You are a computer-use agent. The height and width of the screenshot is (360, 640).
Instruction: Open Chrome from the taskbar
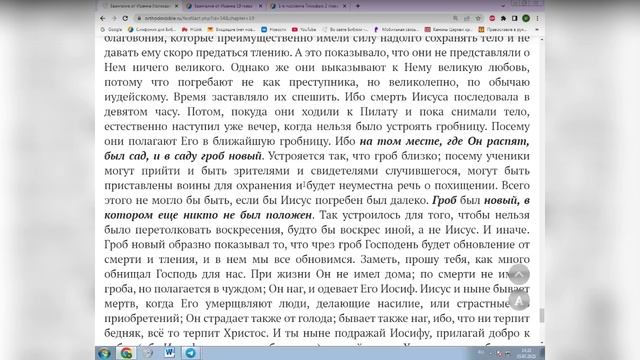[x=127, y=353]
